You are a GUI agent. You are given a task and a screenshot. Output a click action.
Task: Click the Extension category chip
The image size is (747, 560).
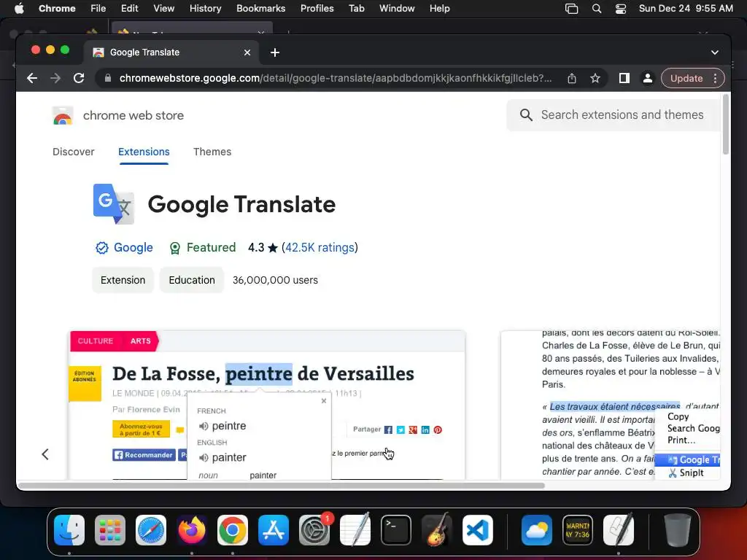tap(123, 280)
